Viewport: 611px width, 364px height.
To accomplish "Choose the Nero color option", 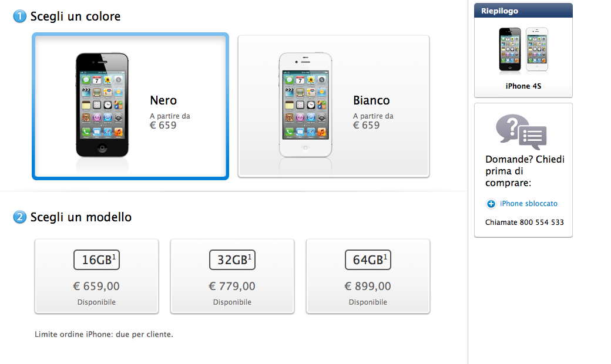I will (163, 100).
